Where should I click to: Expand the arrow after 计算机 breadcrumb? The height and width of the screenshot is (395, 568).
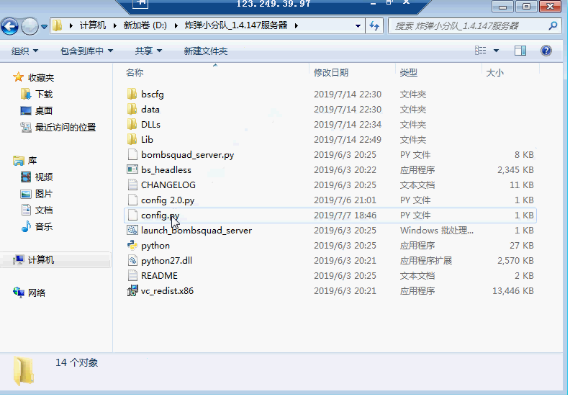pos(115,26)
